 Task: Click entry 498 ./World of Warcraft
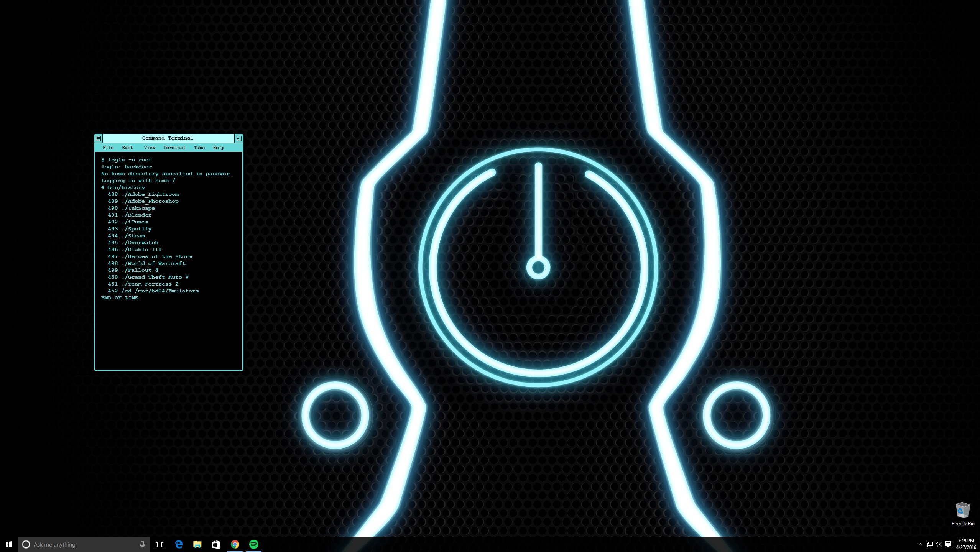[146, 263]
